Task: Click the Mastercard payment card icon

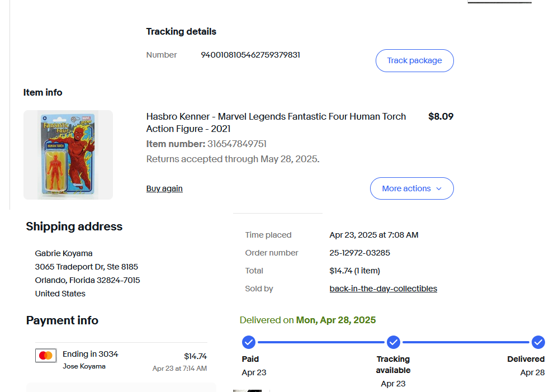Action: [46, 356]
